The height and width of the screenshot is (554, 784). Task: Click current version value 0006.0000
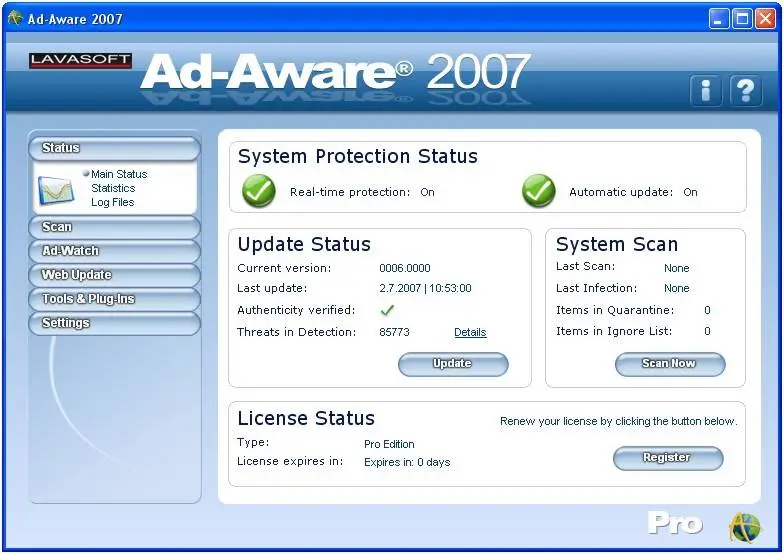(404, 268)
